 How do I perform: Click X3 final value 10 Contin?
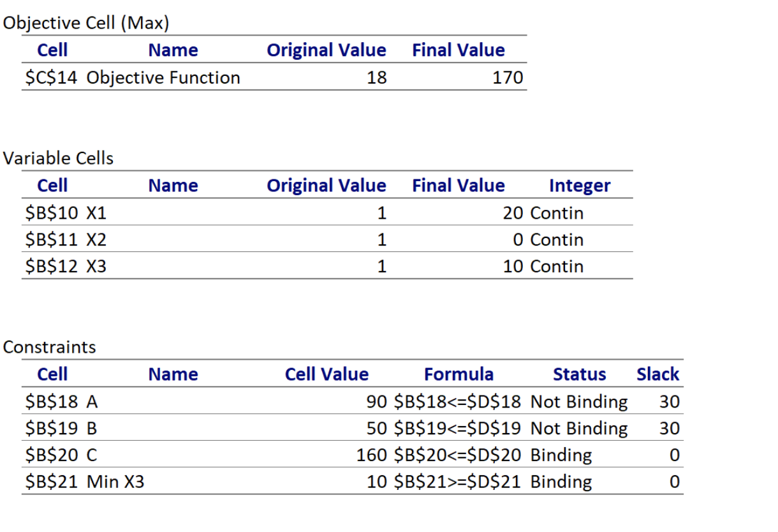coord(543,267)
